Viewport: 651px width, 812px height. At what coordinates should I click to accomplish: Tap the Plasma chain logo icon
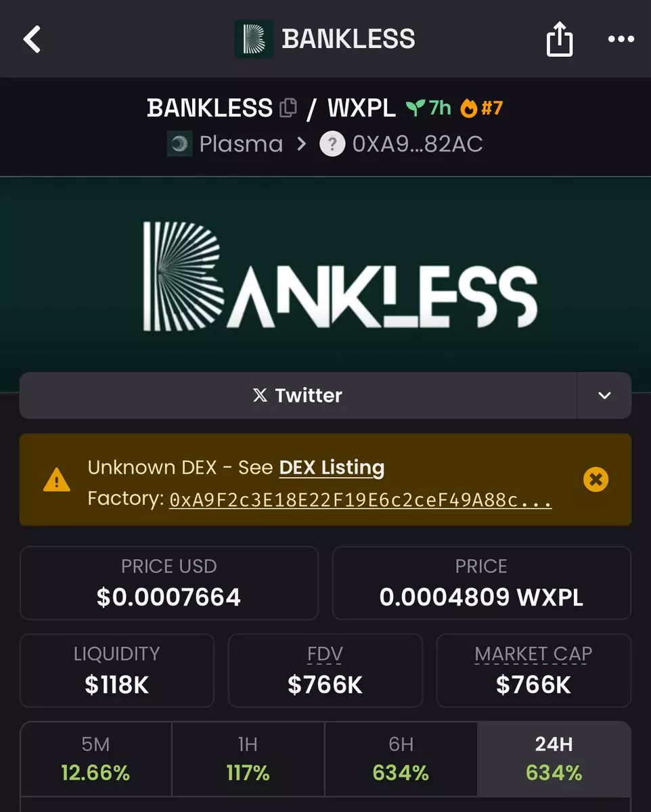(179, 144)
